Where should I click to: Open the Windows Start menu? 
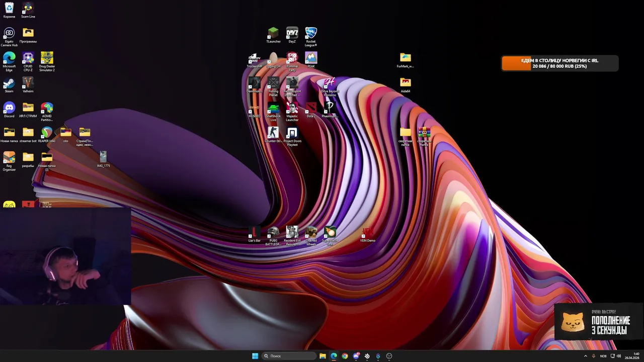point(255,356)
